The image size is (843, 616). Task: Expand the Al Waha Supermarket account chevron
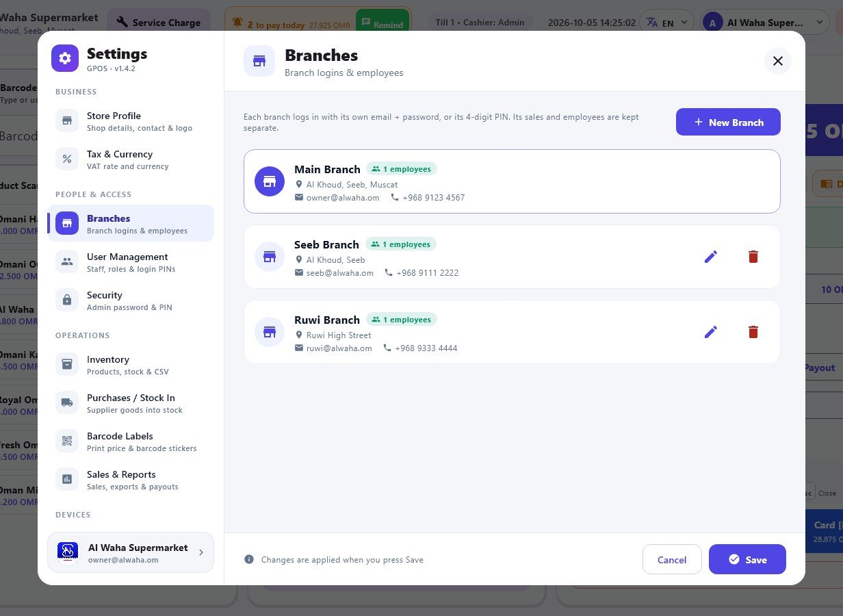coord(200,552)
